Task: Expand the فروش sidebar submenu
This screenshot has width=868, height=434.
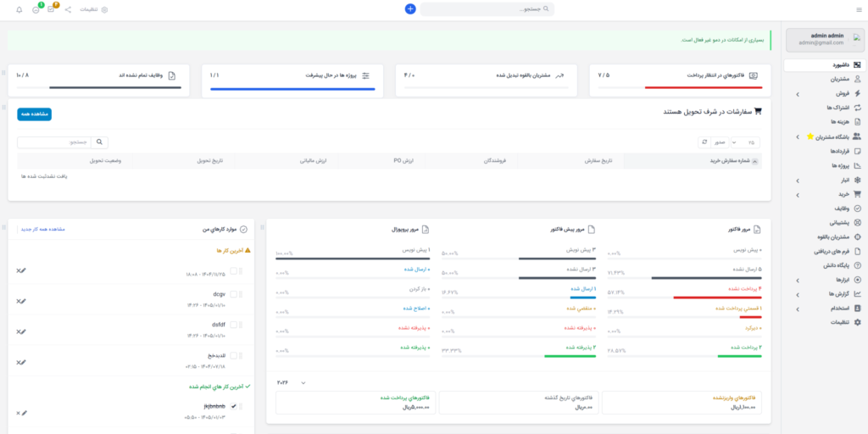Action: [x=798, y=94]
